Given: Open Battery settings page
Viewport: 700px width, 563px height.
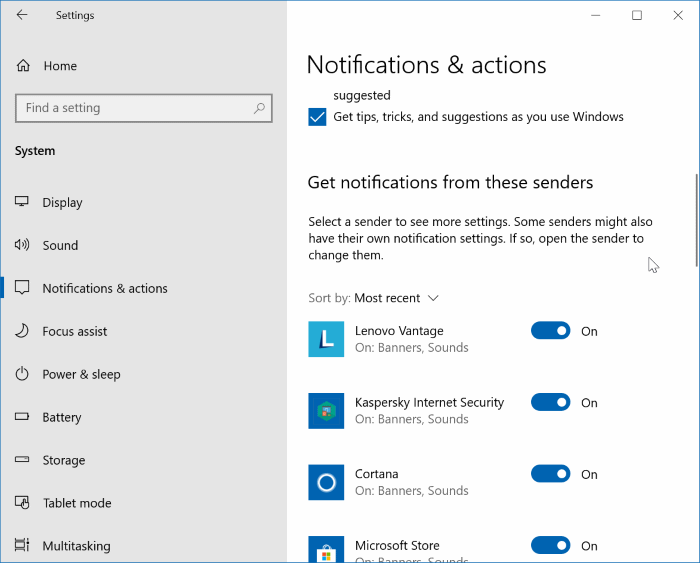Looking at the screenshot, I should 143,417.
